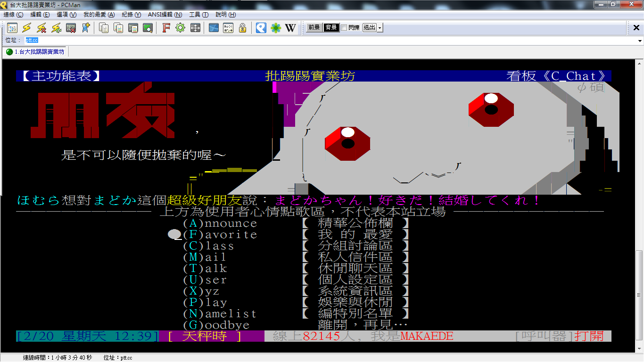Click the terminal's vertical scrollbar
Image resolution: width=644 pixels, height=362 pixels.
(640, 206)
